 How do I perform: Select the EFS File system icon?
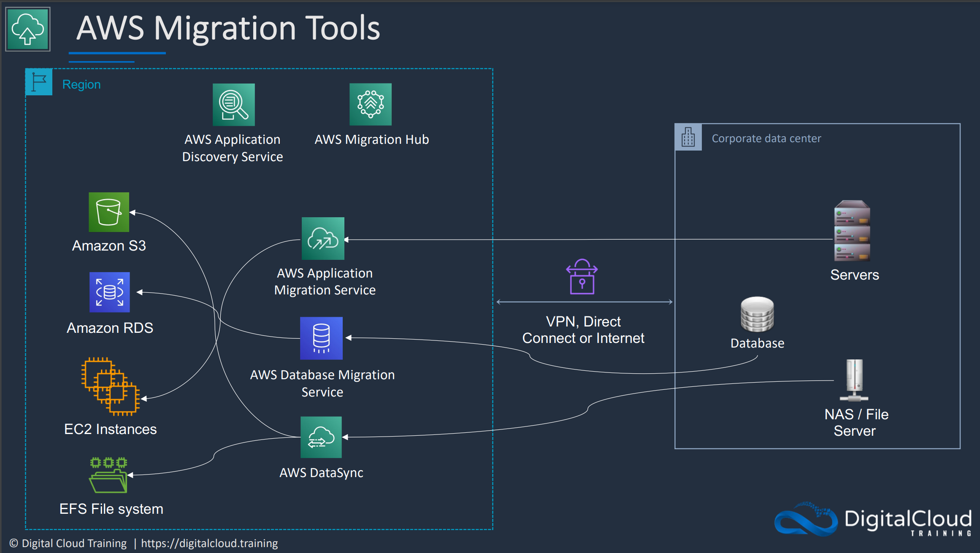point(108,475)
